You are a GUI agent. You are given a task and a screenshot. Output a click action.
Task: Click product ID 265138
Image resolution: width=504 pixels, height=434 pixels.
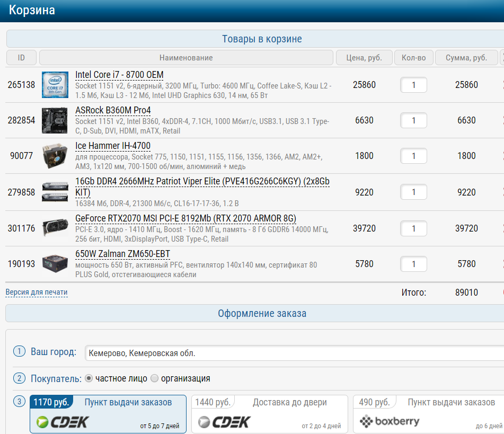click(21, 85)
